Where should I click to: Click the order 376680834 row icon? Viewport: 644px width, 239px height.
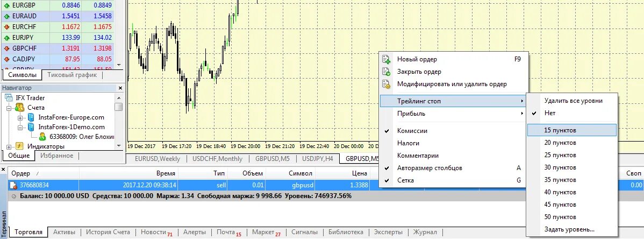pos(13,185)
